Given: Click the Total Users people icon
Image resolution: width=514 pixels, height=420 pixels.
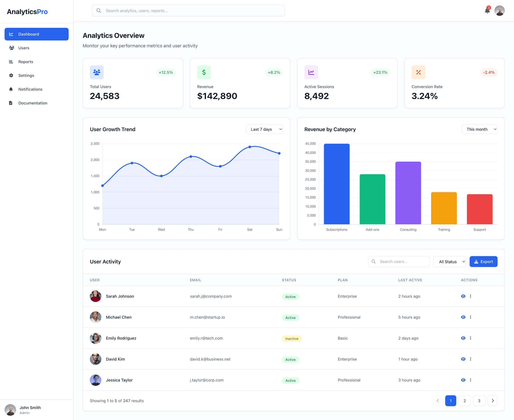Looking at the screenshot, I should (97, 72).
